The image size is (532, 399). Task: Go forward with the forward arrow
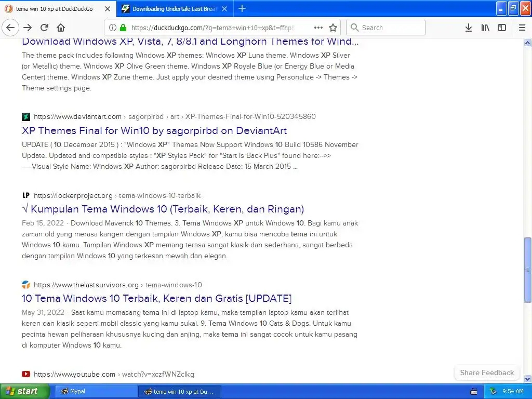28,28
